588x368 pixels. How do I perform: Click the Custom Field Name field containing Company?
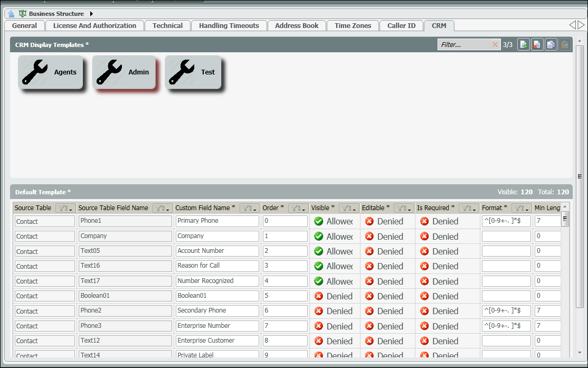click(217, 236)
